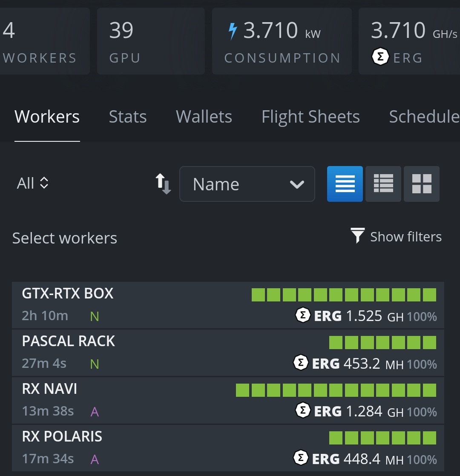Click the 39 GPU summary card
Image resolution: width=460 pixels, height=476 pixels.
[x=151, y=41]
